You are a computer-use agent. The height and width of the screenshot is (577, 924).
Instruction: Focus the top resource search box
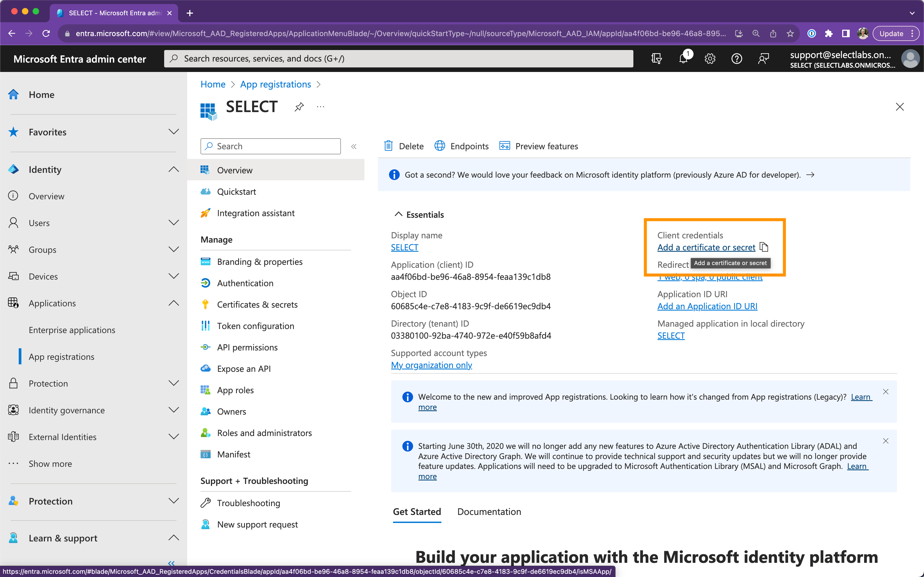(399, 58)
